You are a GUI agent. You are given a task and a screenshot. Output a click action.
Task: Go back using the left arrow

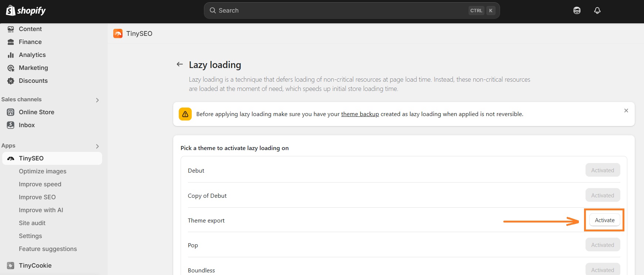pyautogui.click(x=180, y=64)
